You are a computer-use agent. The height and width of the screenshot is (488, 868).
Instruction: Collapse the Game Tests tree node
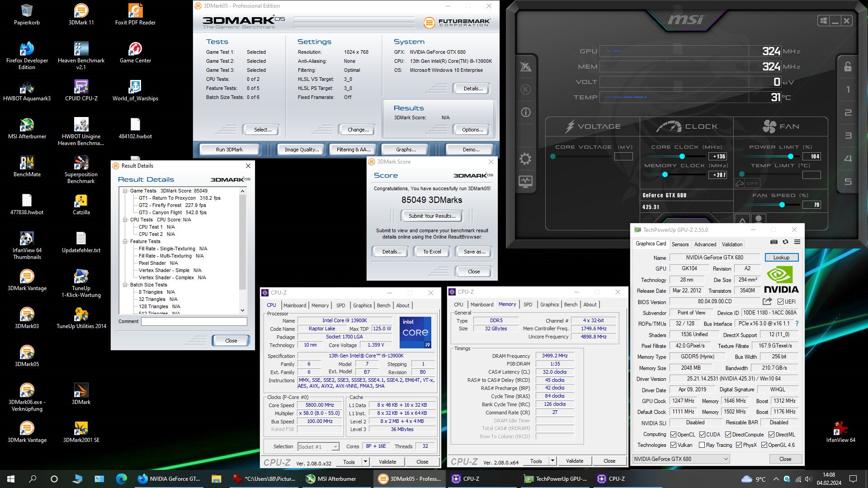pos(125,191)
